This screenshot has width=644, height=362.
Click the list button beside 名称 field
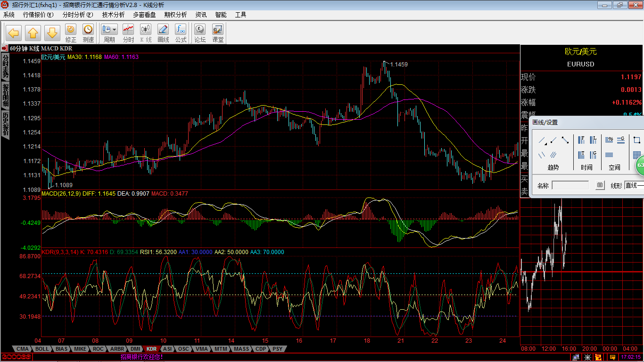pos(600,185)
